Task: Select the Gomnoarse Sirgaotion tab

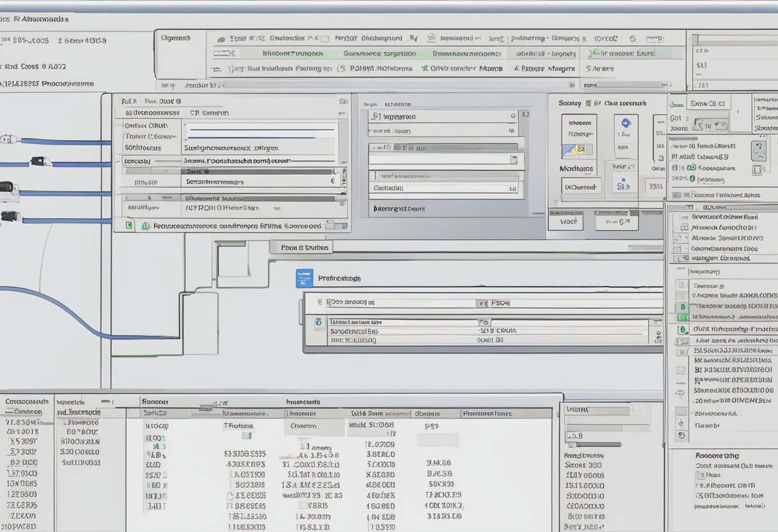Action: (380, 54)
